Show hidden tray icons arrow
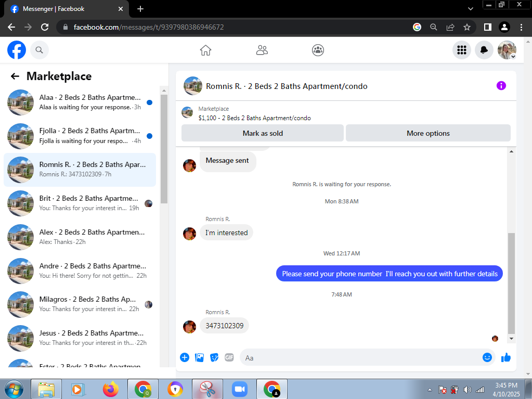Screen dimensions: 532x399 click(x=430, y=390)
